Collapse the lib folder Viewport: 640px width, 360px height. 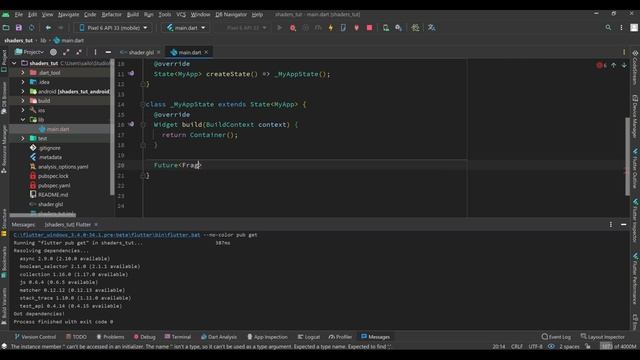[23, 120]
